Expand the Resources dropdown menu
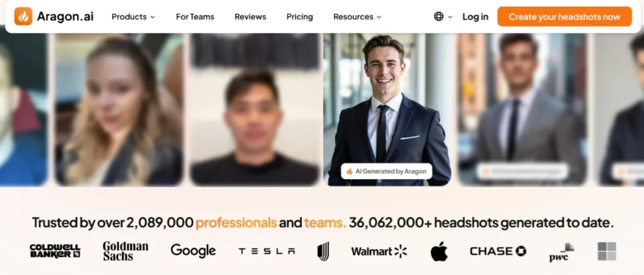 point(357,17)
